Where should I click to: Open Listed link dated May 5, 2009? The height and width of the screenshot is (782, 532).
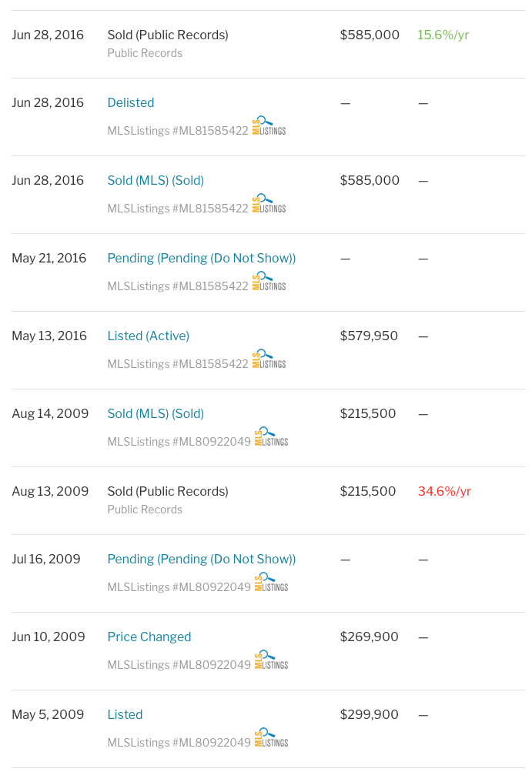coord(125,715)
